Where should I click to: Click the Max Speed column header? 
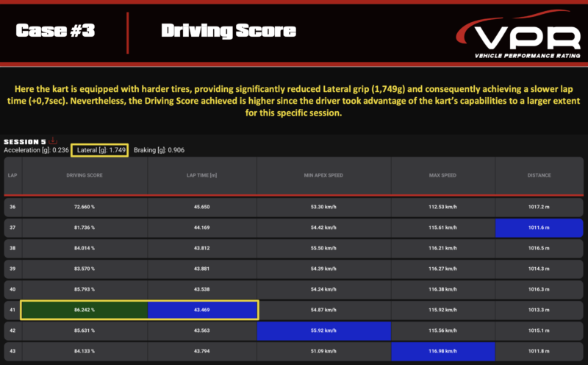click(x=443, y=175)
